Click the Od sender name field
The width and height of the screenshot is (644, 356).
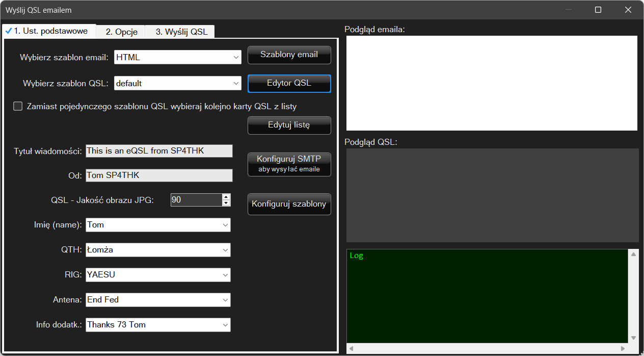point(159,175)
